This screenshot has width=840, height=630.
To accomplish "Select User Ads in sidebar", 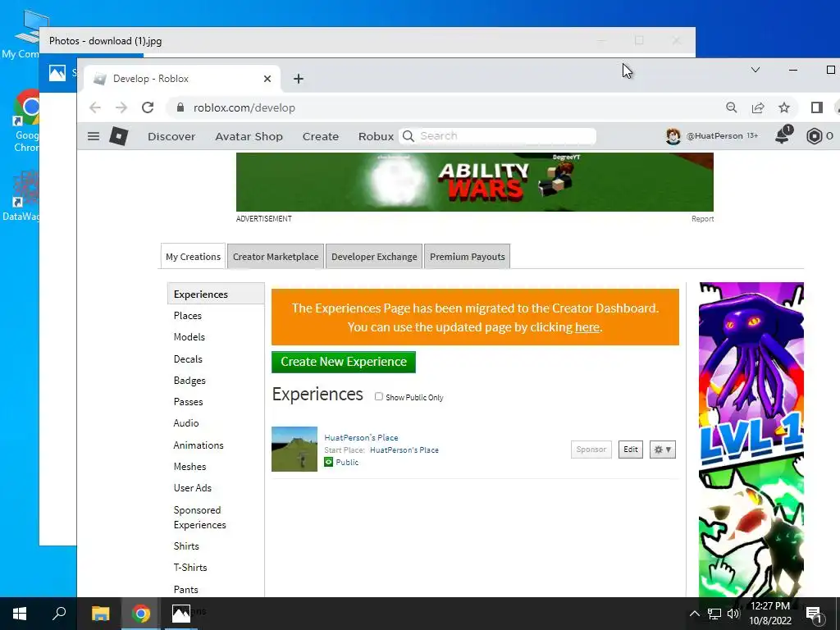I will coord(192,488).
